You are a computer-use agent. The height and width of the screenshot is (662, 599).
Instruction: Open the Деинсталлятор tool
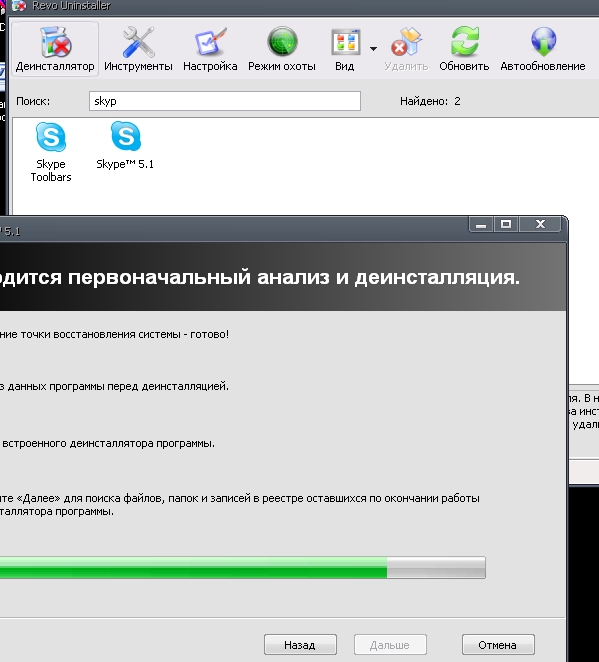[x=55, y=49]
